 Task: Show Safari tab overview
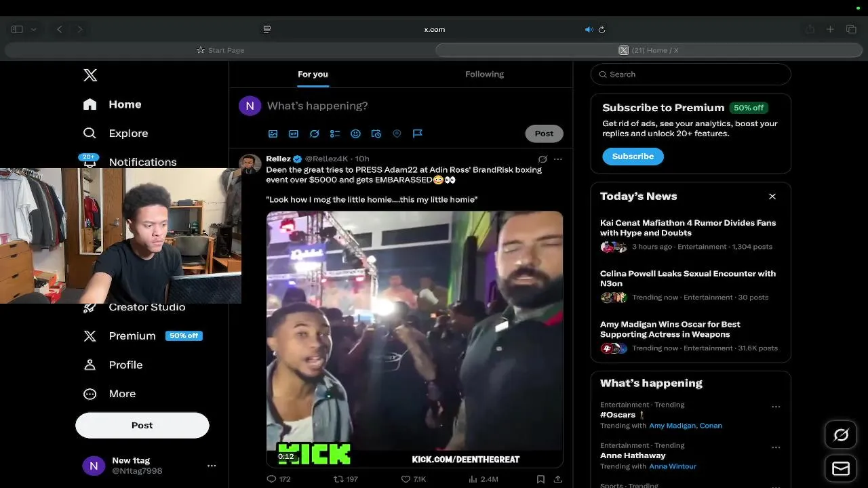pyautogui.click(x=851, y=29)
